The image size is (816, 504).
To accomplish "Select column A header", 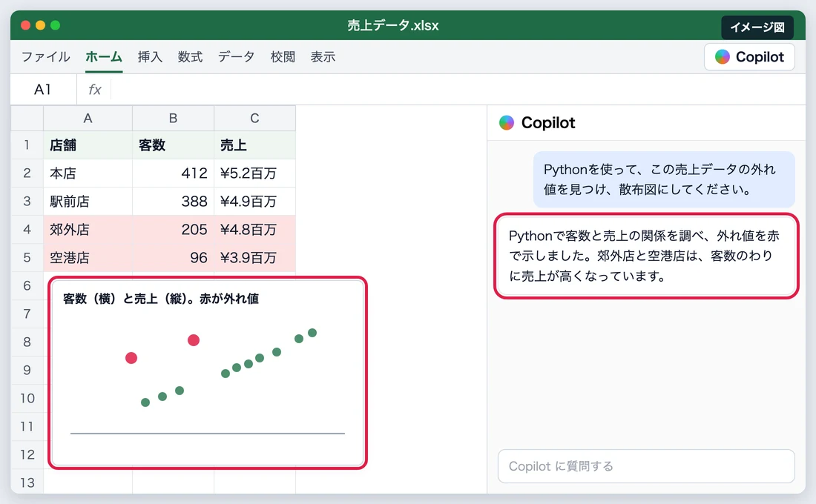I will pyautogui.click(x=88, y=118).
